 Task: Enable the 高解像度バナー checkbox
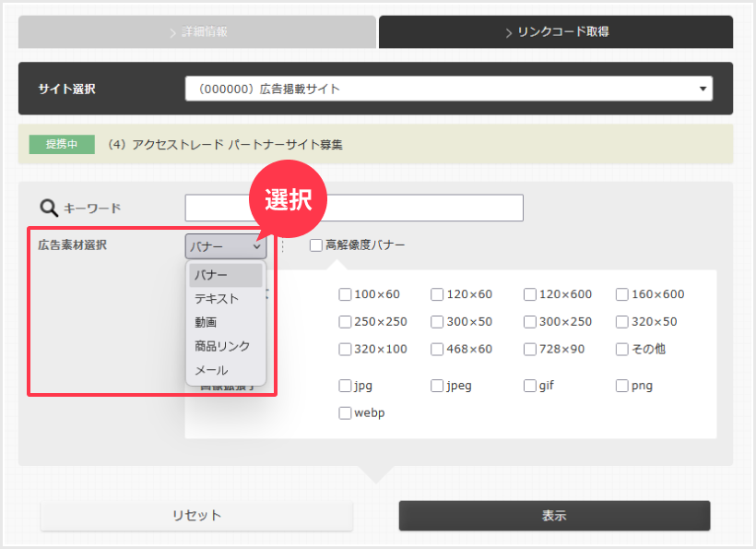[x=316, y=245]
